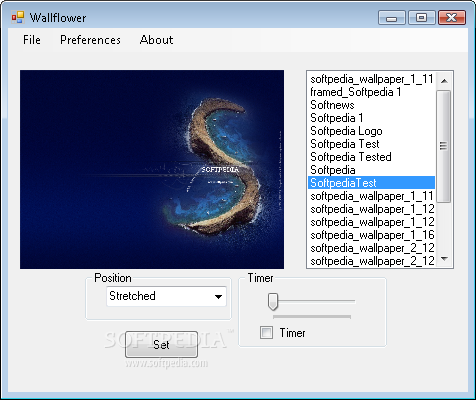Choose the plain Softpedia list entry

(x=371, y=170)
